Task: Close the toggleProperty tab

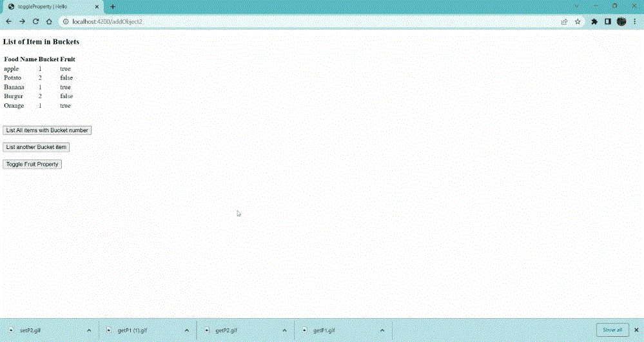Action: click(97, 6)
